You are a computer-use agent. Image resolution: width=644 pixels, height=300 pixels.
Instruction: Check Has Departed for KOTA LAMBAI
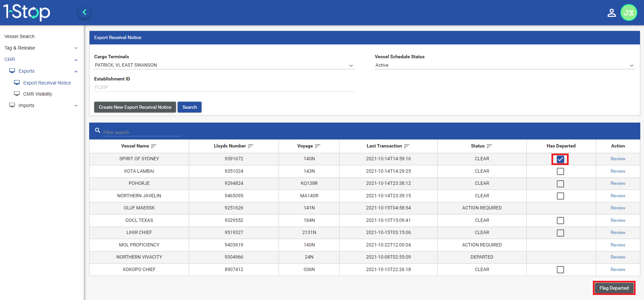[x=560, y=171]
